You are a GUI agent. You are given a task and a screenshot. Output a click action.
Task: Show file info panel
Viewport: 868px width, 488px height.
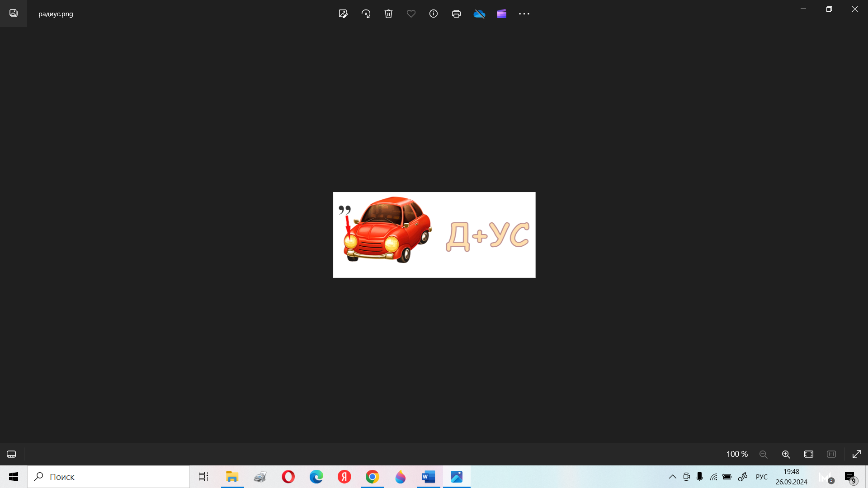tap(434, 14)
